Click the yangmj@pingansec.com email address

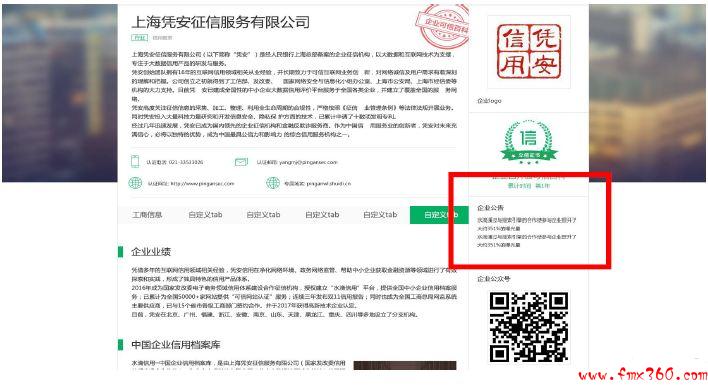click(x=308, y=162)
